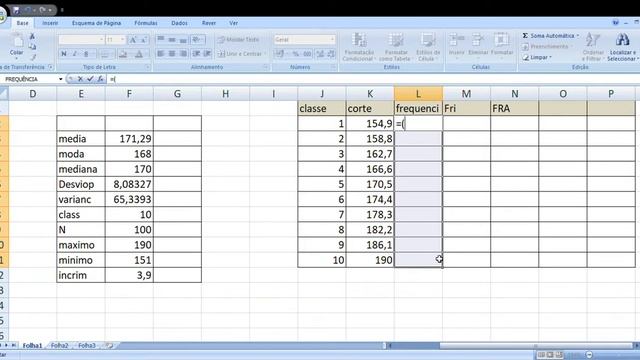This screenshot has width=640, height=360.
Task: Expand the Soma Automática dropdown arrow
Action: point(578,36)
